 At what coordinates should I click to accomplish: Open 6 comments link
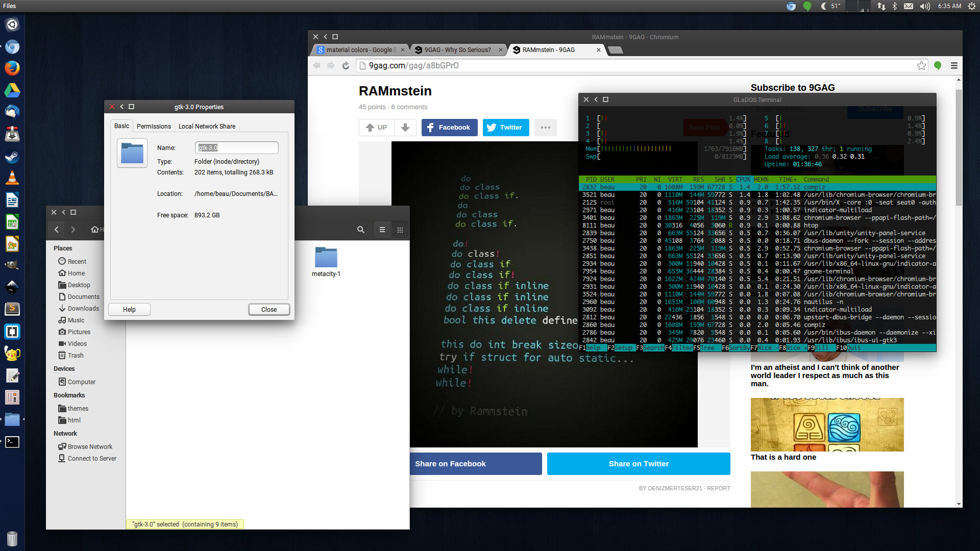[409, 107]
